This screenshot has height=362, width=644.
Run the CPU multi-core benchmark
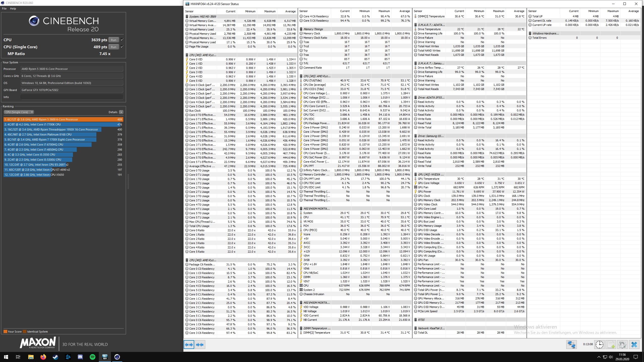coord(113,40)
